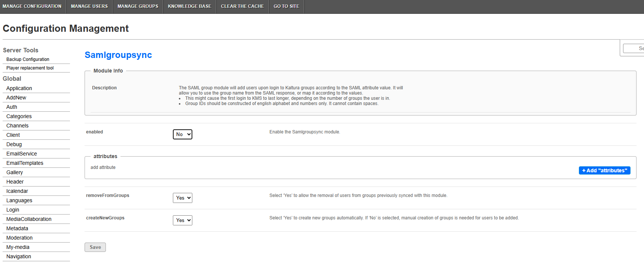Image resolution: width=644 pixels, height=262 pixels.
Task: Open Player replacement tool link
Action: (x=30, y=68)
